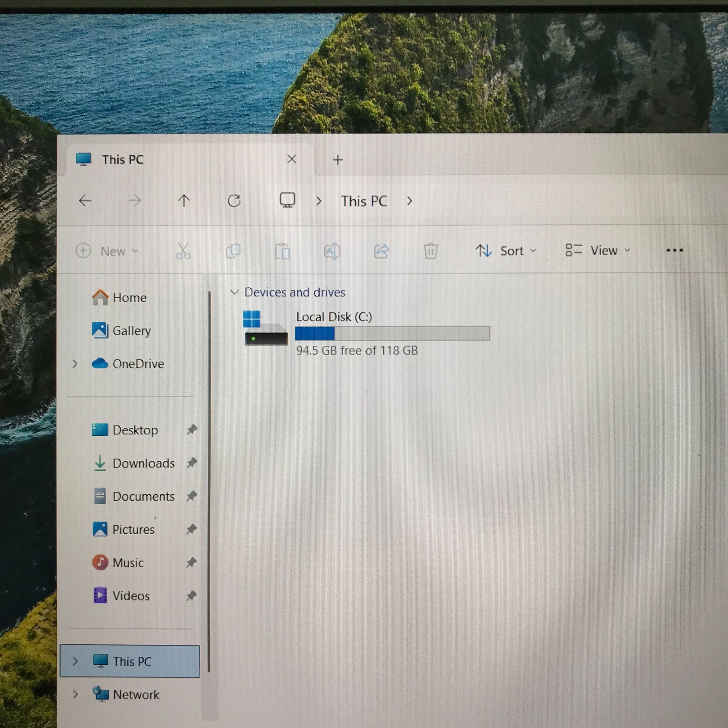
Task: Open the See more three-dots menu
Action: 674,250
